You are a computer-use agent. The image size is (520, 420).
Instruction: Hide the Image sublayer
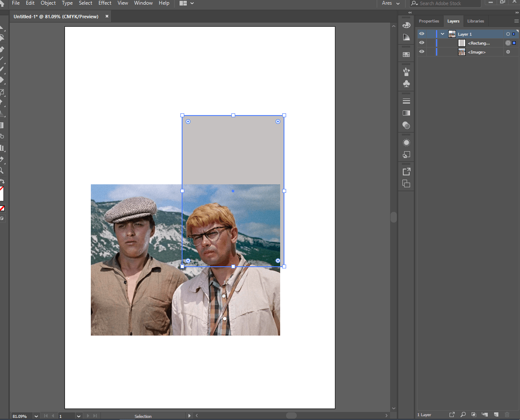(422, 51)
